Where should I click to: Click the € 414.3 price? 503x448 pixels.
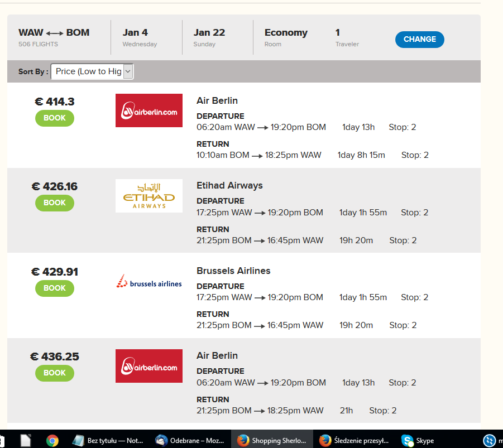[55, 102]
